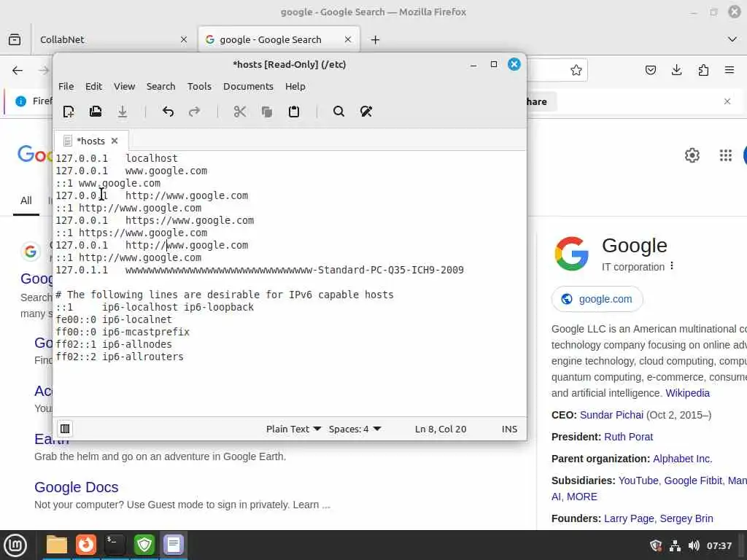Open the Documents menu
Screen dimensions: 747x560
coord(248,86)
